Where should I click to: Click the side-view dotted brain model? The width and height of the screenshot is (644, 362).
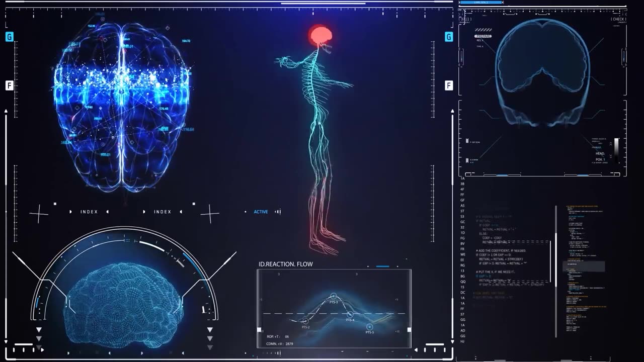[123, 305]
